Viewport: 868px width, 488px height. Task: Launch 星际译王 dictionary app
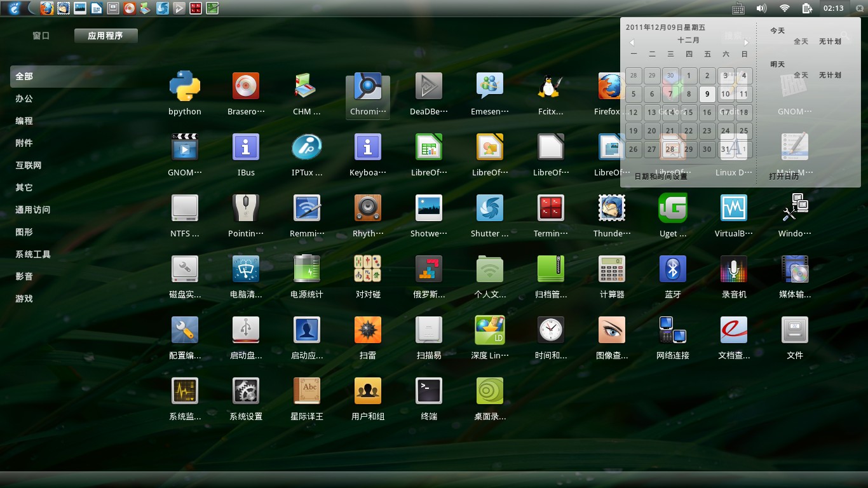pyautogui.click(x=307, y=391)
